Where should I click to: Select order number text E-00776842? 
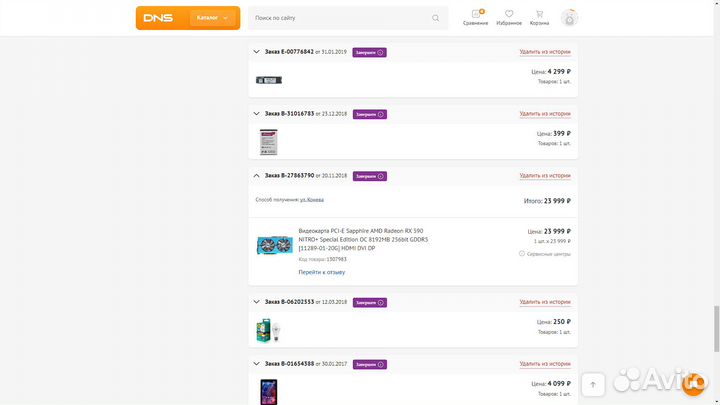[296, 52]
